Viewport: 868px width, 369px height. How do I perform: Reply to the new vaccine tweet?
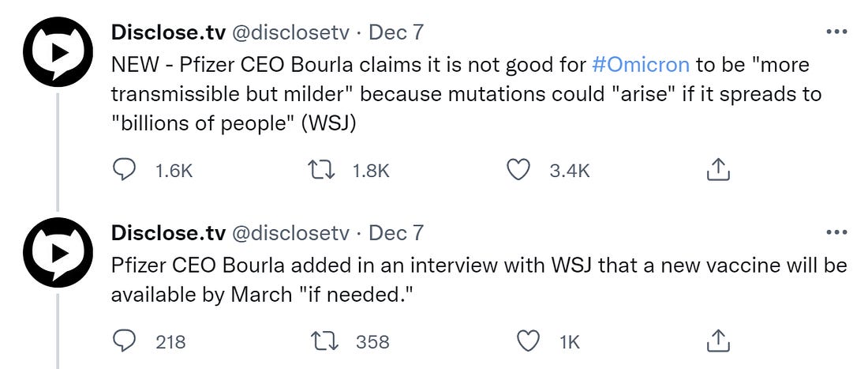[125, 341]
